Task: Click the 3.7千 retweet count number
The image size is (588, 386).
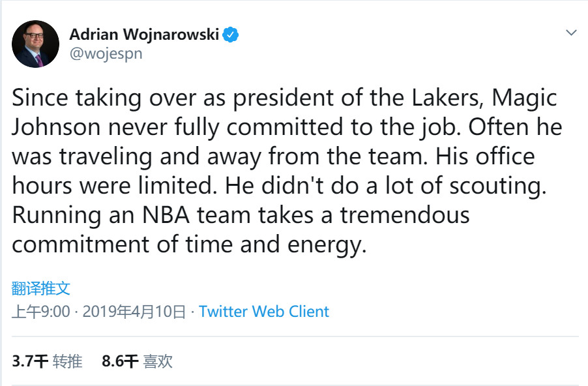Action: [30, 361]
